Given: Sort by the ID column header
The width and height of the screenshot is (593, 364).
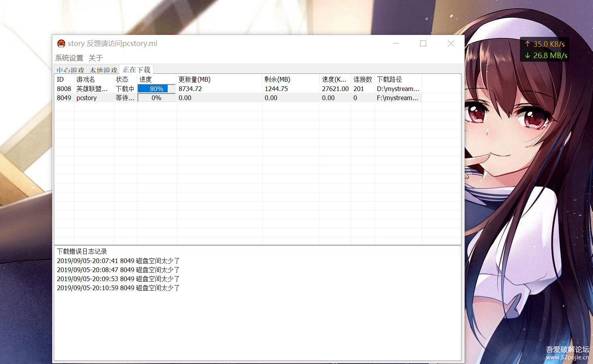Looking at the screenshot, I should [x=64, y=79].
